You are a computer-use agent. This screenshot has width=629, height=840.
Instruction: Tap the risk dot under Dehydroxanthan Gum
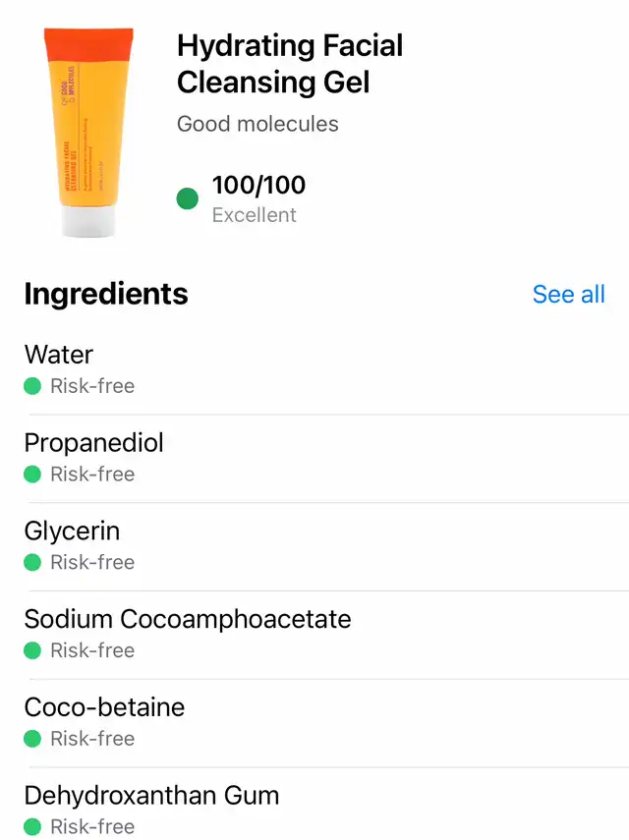click(32, 826)
